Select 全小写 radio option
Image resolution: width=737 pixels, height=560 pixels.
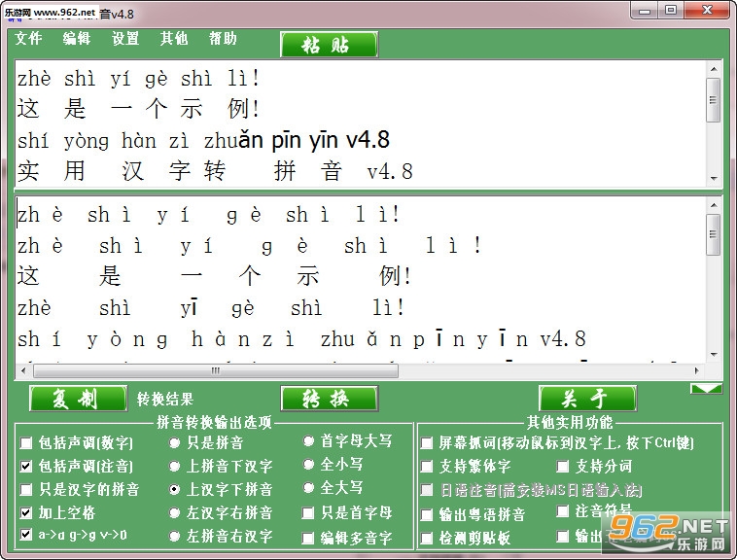tap(308, 464)
